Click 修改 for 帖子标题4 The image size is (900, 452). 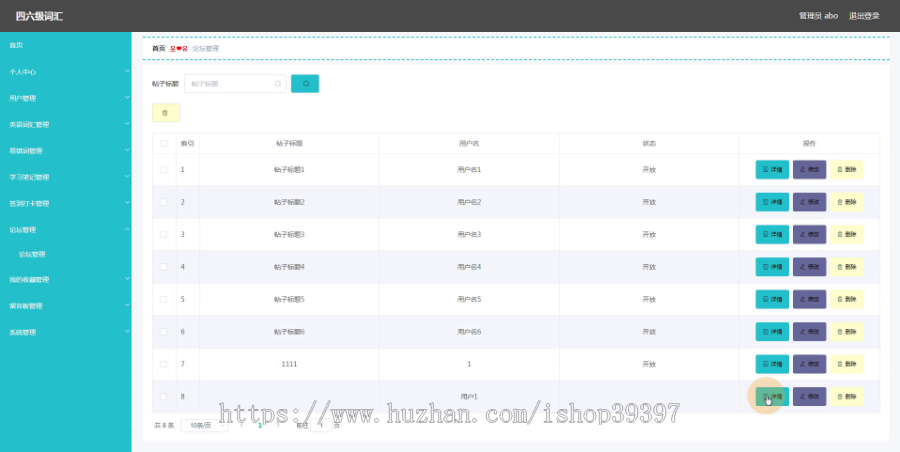[x=809, y=267]
